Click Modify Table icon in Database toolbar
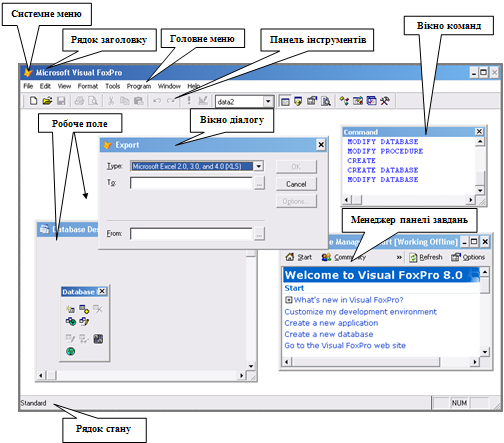The width and height of the screenshot is (504, 443). click(x=70, y=339)
